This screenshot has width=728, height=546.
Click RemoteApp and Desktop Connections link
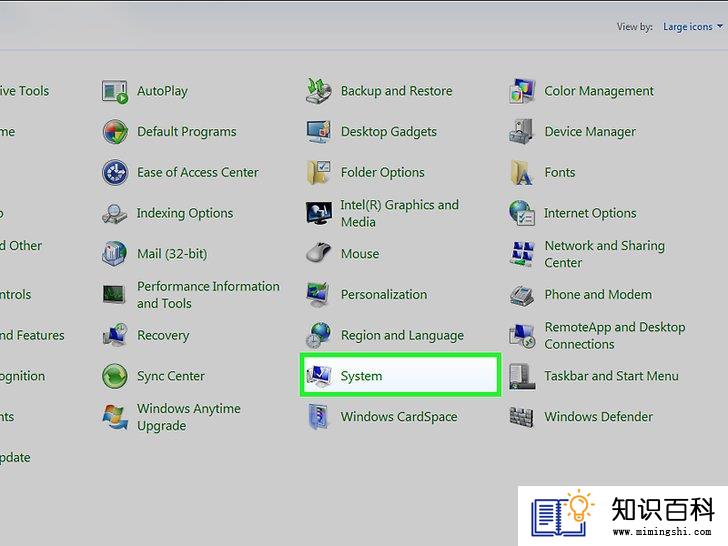tap(615, 336)
